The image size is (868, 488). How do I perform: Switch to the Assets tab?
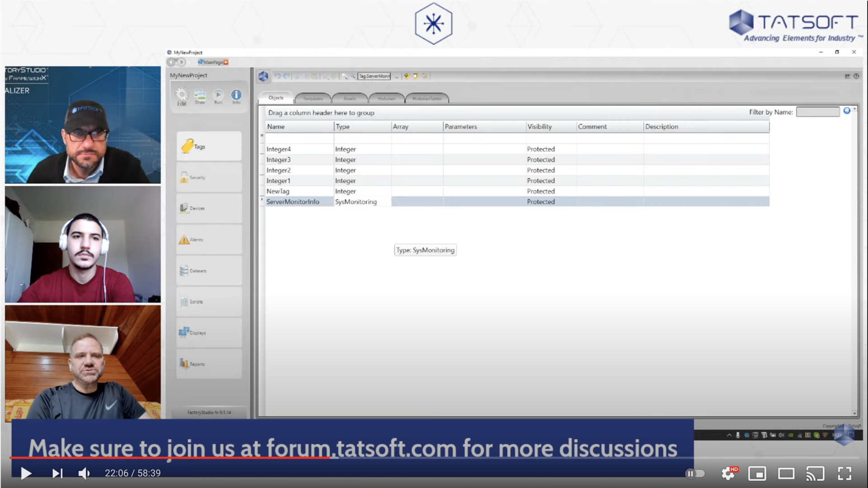349,99
